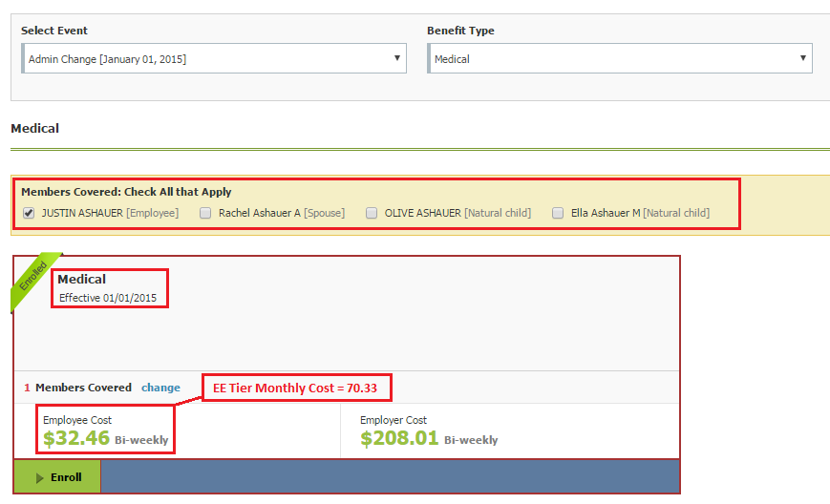Expand the Medical benefit type combo box

coord(619,59)
